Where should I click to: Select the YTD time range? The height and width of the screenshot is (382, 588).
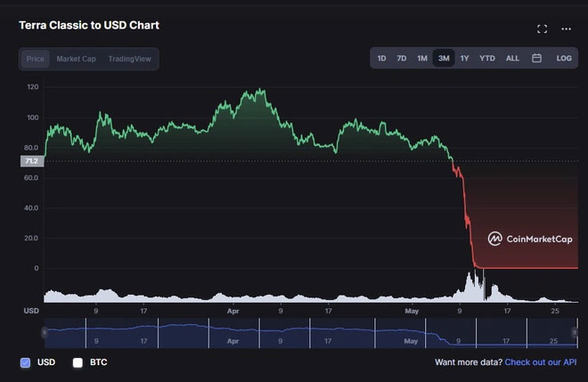click(x=487, y=58)
